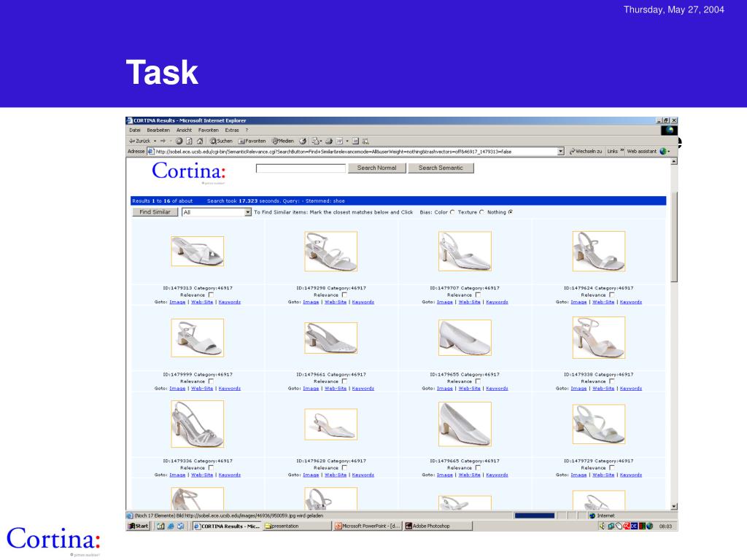Switch to Adobe Photoshop taskbar button
Screen dimensions: 747x560
coord(438,526)
